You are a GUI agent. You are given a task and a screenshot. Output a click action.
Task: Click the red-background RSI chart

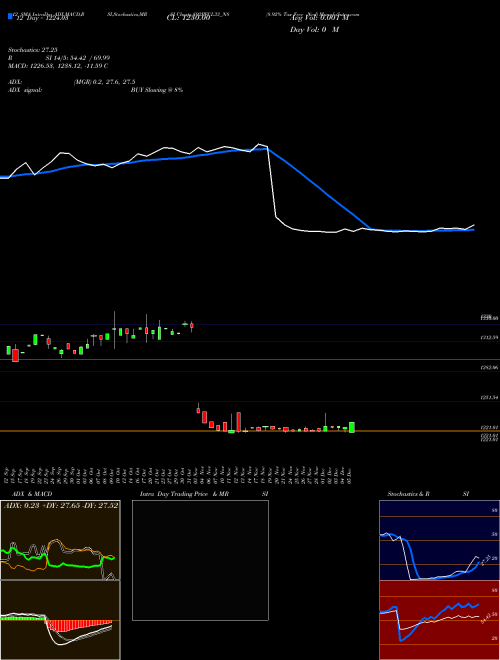pyautogui.click(x=439, y=620)
